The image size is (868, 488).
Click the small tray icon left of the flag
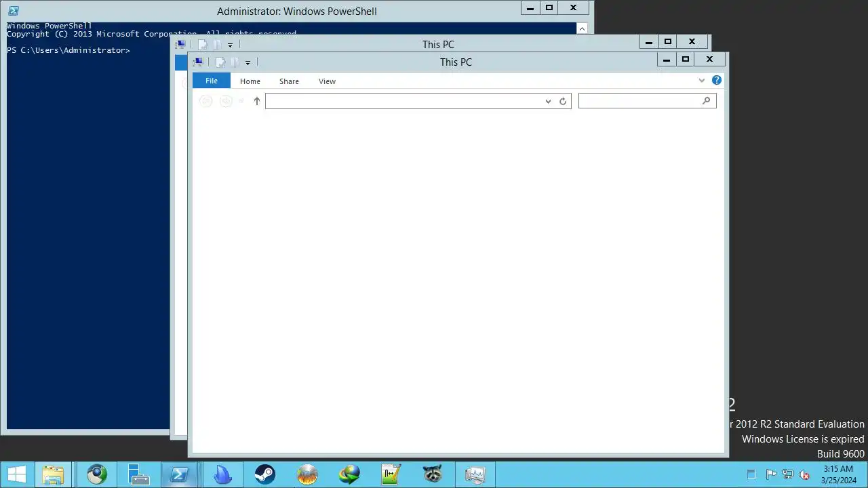click(x=751, y=474)
